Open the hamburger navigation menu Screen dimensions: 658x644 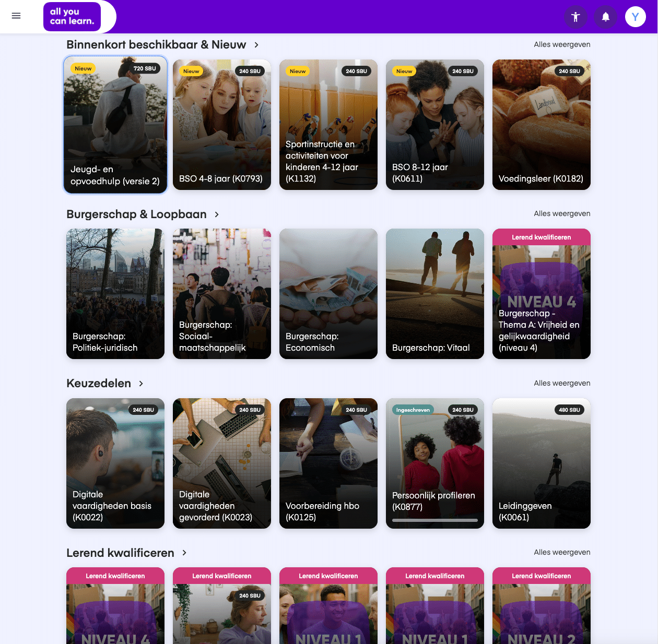pyautogui.click(x=16, y=16)
